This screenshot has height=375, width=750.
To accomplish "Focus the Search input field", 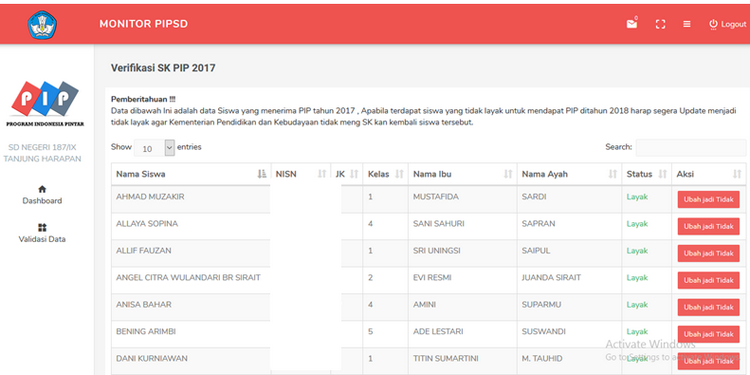I will click(691, 147).
